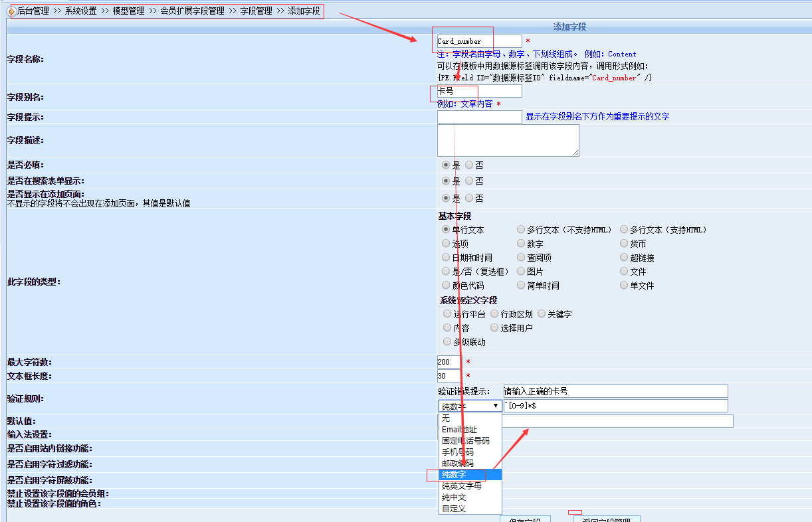Viewport: 812px width, 522px height.
Task: Click the 字段名称 input with Card_number
Action: 479,41
